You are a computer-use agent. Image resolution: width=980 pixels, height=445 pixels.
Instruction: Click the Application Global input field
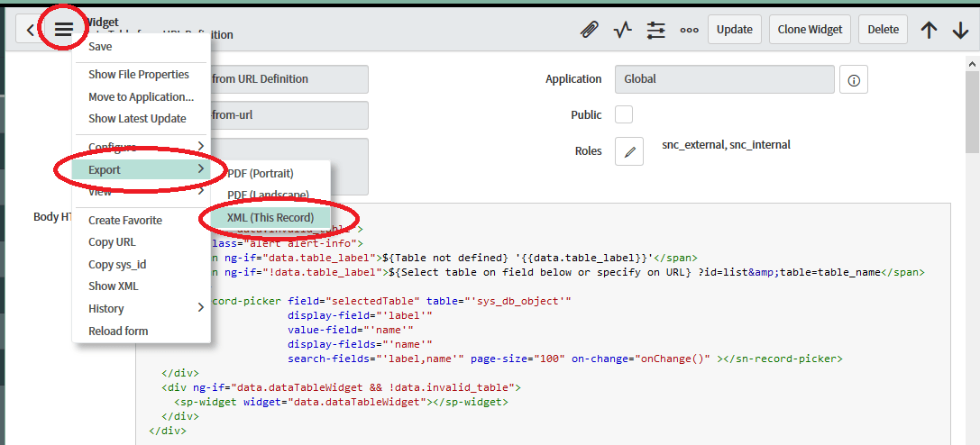click(724, 79)
